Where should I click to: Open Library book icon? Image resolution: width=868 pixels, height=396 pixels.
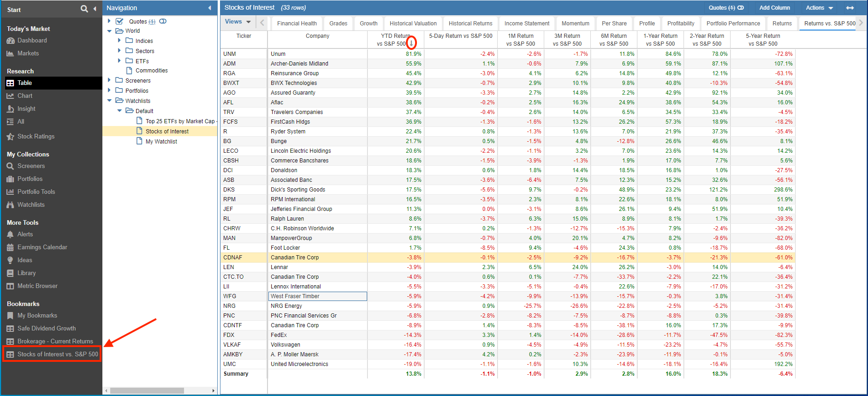click(10, 273)
